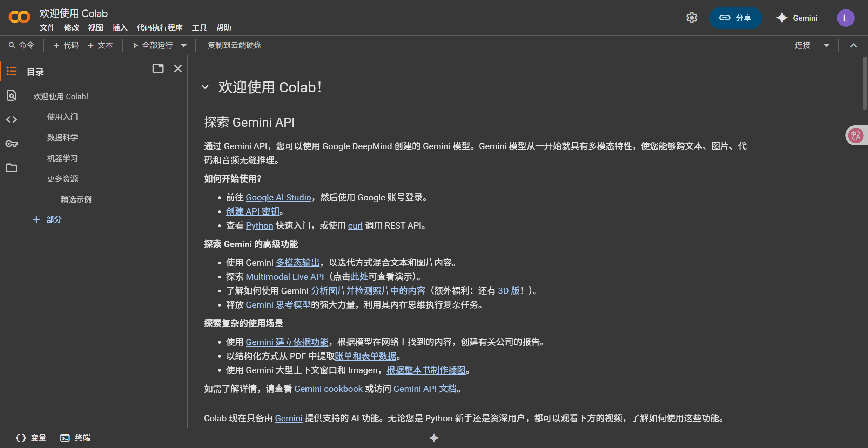Add a code cell with + 代码

click(x=66, y=45)
